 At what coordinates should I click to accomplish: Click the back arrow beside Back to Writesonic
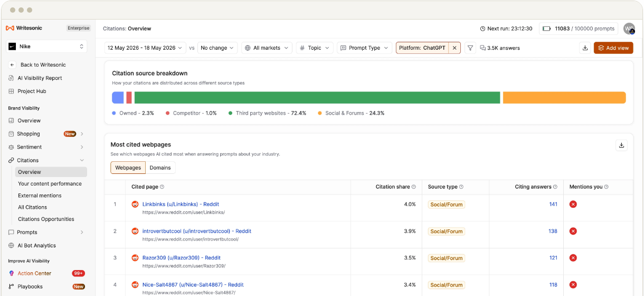(12, 64)
